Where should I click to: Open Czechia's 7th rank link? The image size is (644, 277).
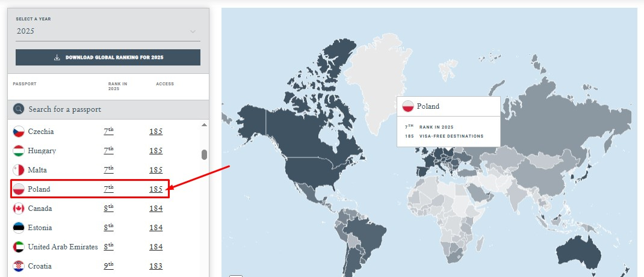pyautogui.click(x=108, y=131)
